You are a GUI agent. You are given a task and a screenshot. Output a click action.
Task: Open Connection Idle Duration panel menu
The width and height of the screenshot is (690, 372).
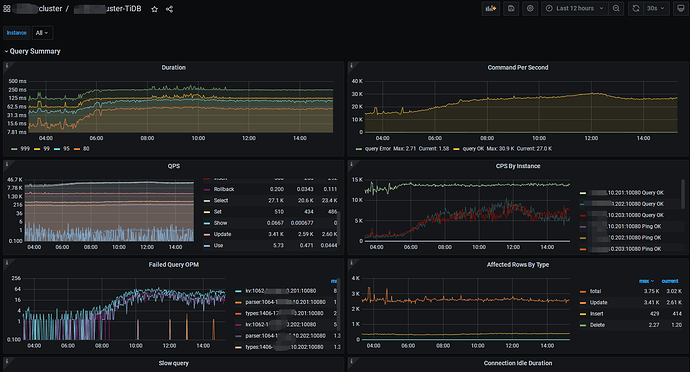coord(518,363)
